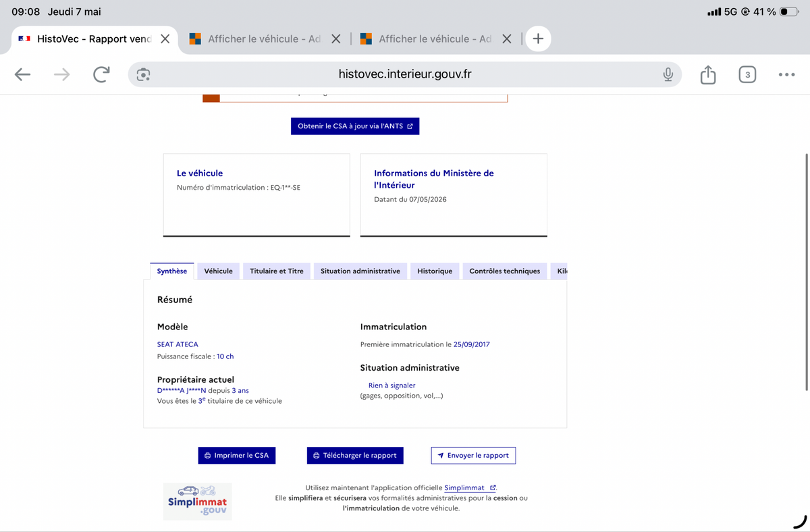Click Imprimer le CSA button
The image size is (810, 532).
[237, 456]
